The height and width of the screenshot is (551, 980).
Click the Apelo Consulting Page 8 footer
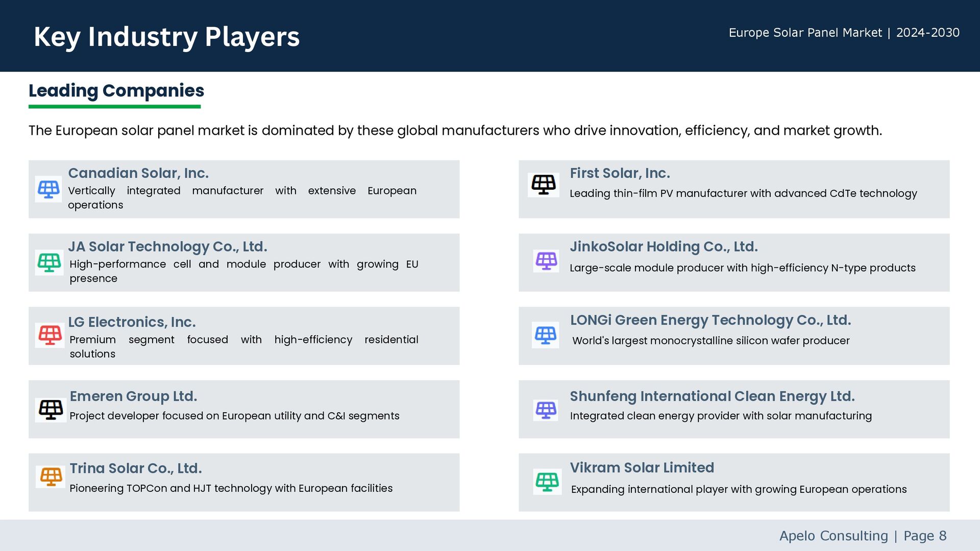[862, 536]
